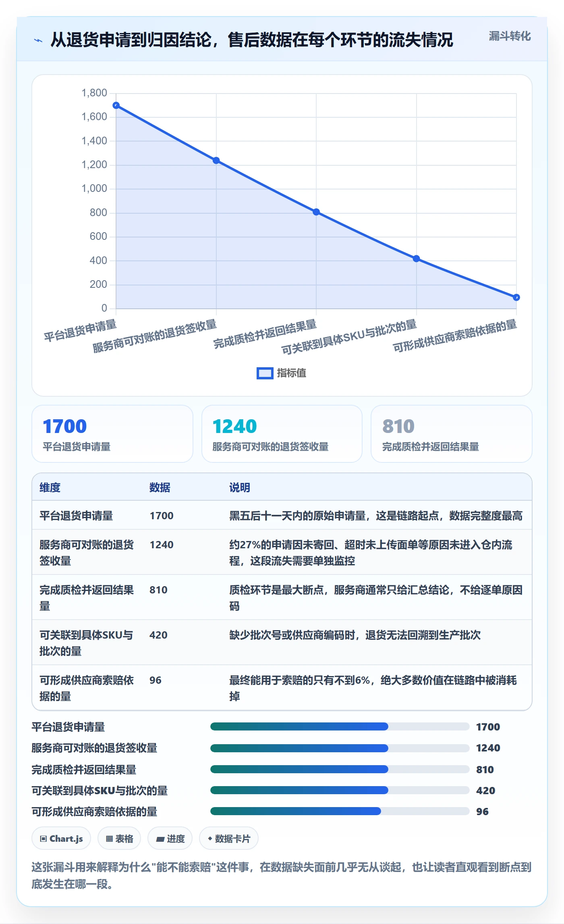Click progress bar for 可关联到具体SKU与批次的量
Screen dimensions: 564x924
pyautogui.click(x=340, y=790)
